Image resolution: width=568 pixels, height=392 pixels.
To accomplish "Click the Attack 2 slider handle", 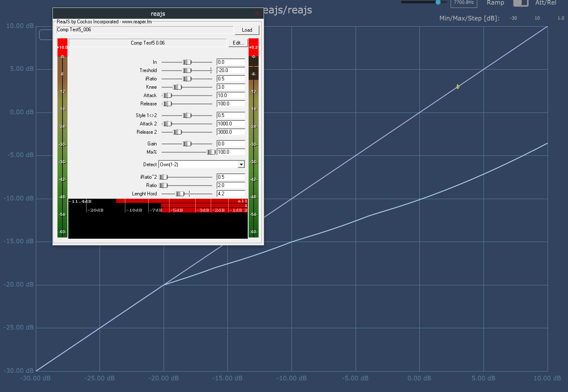I will coord(167,124).
